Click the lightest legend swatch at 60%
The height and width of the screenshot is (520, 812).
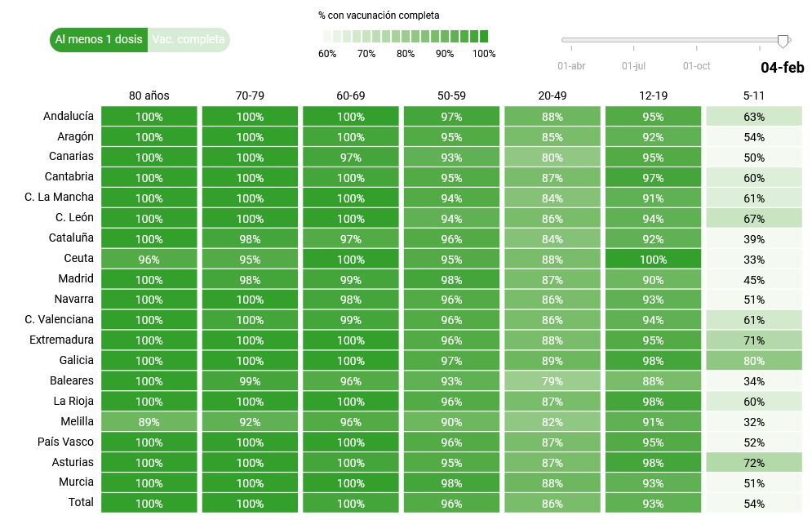click(x=327, y=36)
